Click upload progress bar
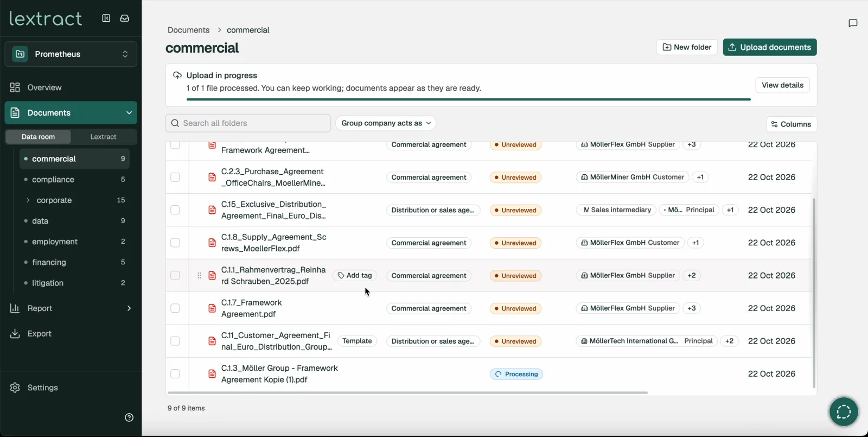This screenshot has height=437, width=868. click(469, 100)
